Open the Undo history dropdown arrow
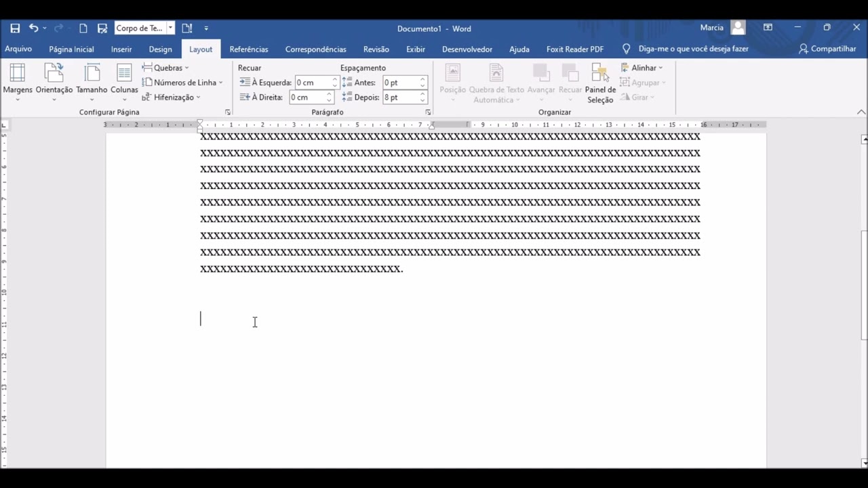 point(45,28)
